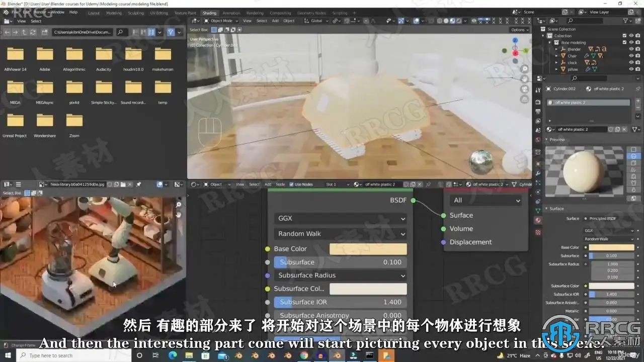Expand the Blender item in outliner

click(x=556, y=49)
